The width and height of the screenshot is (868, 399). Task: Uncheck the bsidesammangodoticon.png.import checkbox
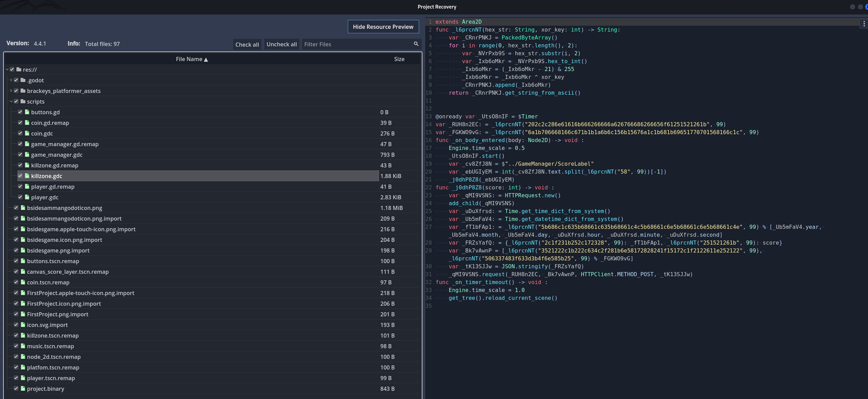pos(16,218)
